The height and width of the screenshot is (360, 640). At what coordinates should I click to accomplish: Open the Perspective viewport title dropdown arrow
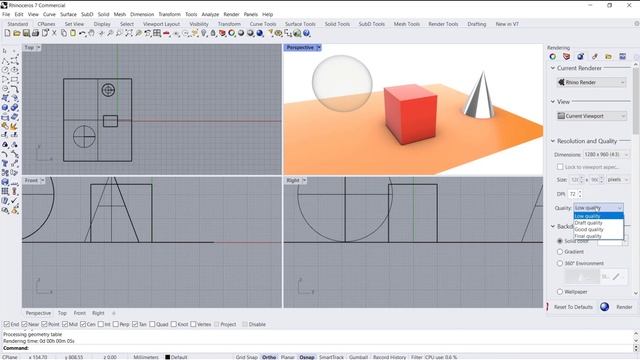coord(319,48)
